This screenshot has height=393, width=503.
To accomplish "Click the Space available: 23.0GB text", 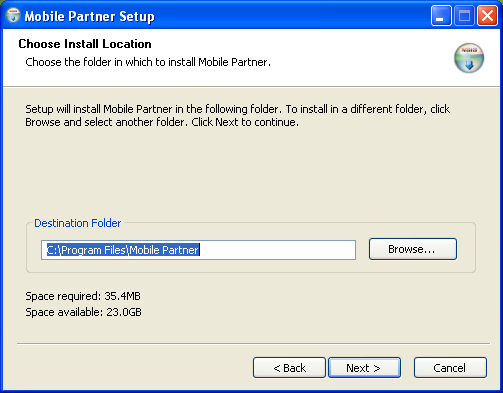I will [x=83, y=312].
